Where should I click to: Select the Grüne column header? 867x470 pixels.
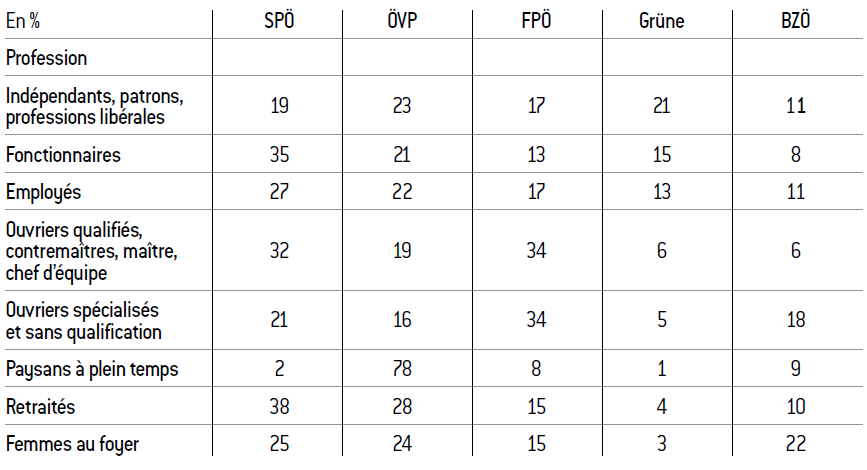[x=661, y=21]
